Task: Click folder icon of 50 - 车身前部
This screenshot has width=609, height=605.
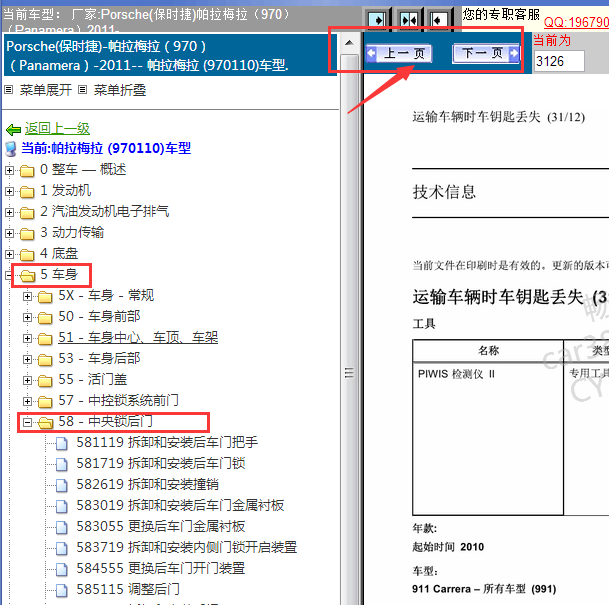Action: (x=45, y=318)
